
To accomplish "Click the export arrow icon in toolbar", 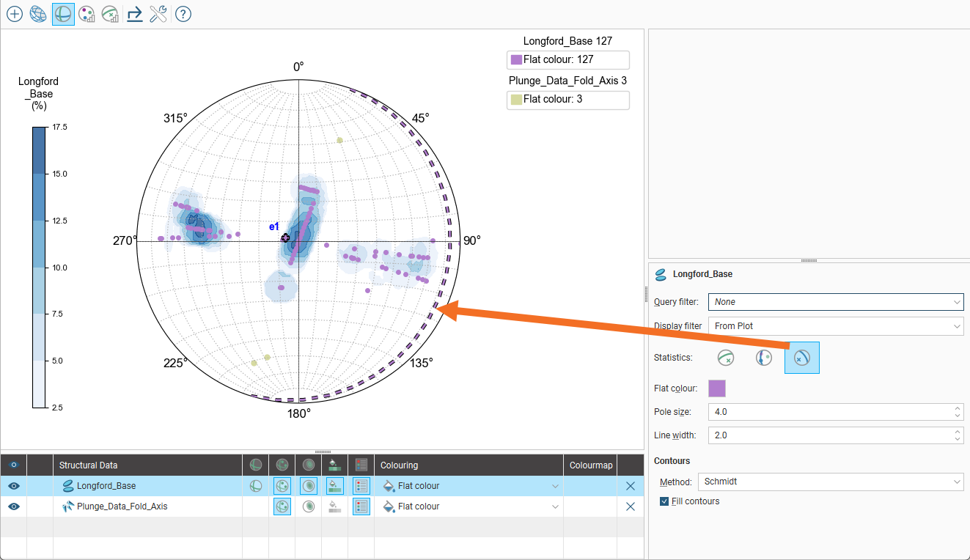I will coord(134,14).
